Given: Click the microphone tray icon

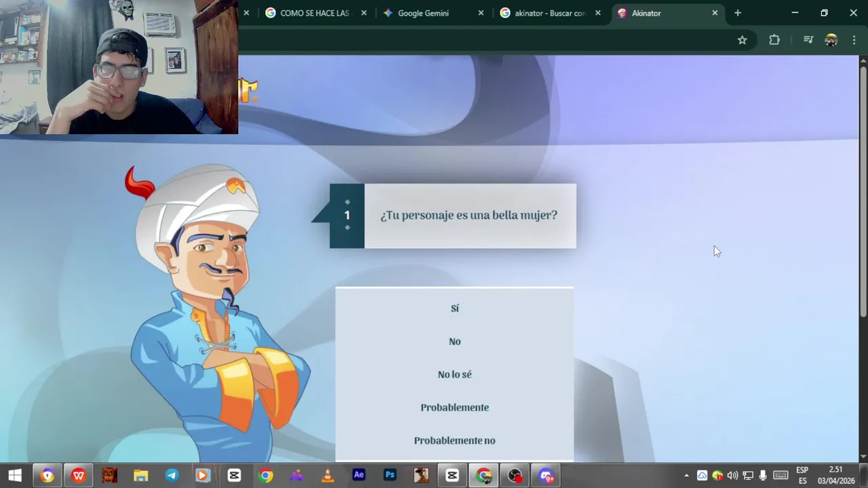Looking at the screenshot, I should coord(763,476).
